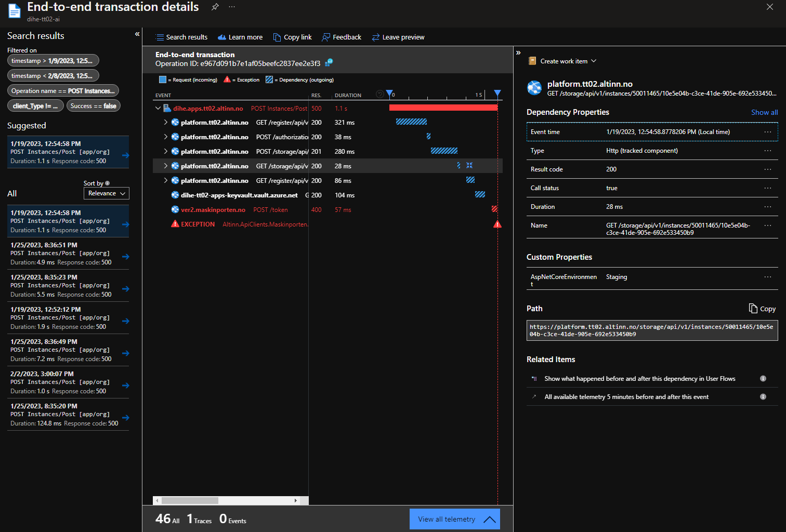786x532 pixels.
Task: Click the icon beside the Operation ID
Action: 329,63
